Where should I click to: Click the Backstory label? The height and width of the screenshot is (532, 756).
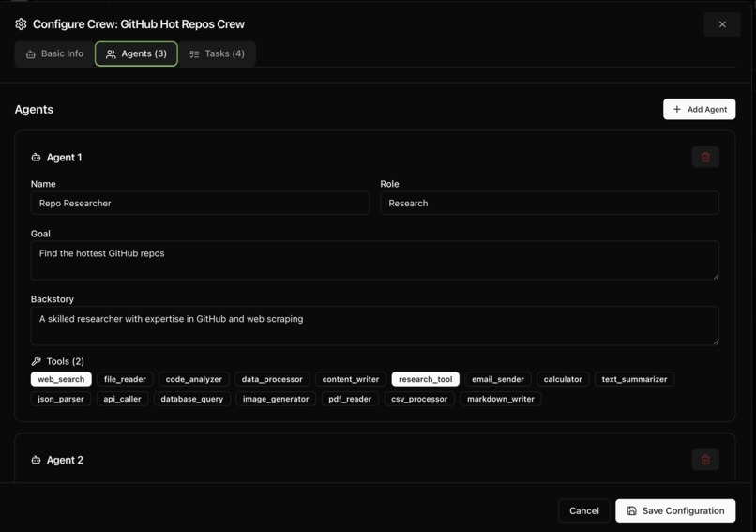53,299
